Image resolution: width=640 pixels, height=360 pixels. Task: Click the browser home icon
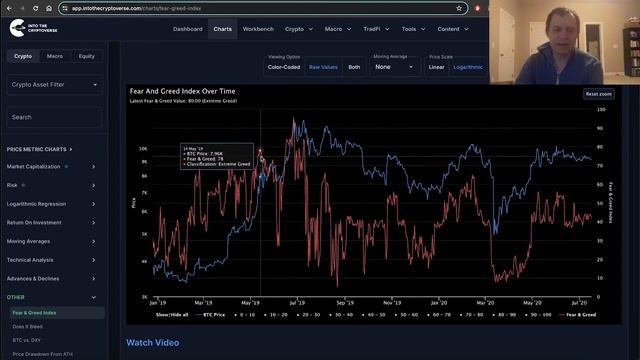point(49,8)
